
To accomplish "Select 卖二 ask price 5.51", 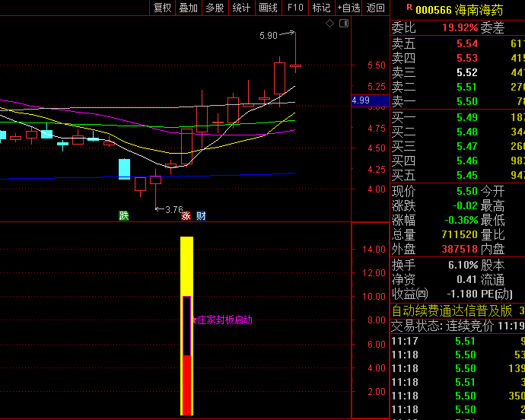I will [467, 87].
